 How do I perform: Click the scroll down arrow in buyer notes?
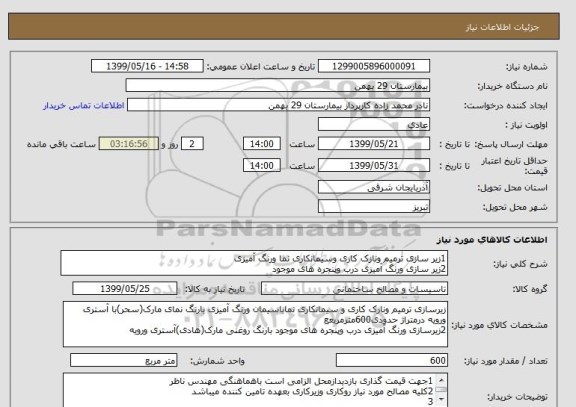click(441, 400)
